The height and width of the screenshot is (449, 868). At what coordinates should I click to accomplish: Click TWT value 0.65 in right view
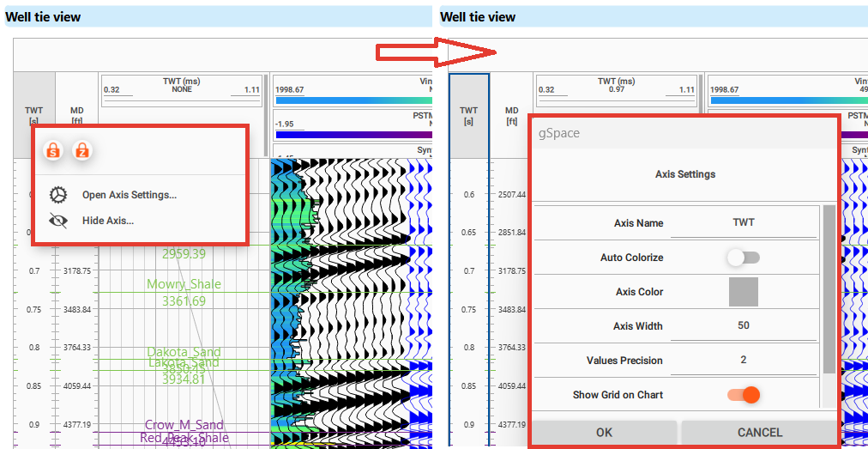click(x=469, y=233)
